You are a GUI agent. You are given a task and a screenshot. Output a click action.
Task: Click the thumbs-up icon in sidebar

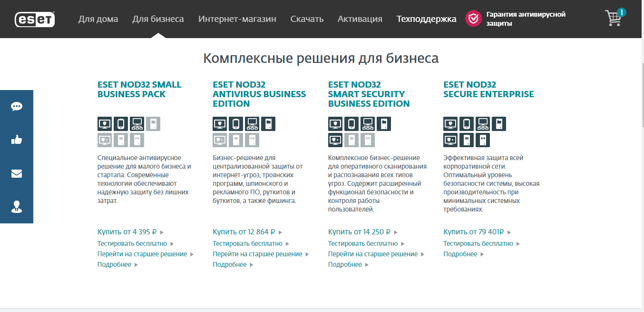click(x=17, y=140)
